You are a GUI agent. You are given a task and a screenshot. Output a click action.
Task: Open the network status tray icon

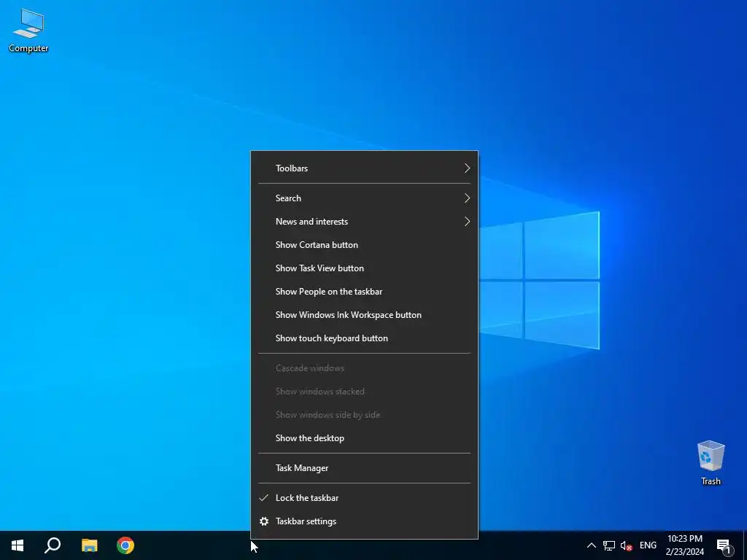click(x=609, y=545)
